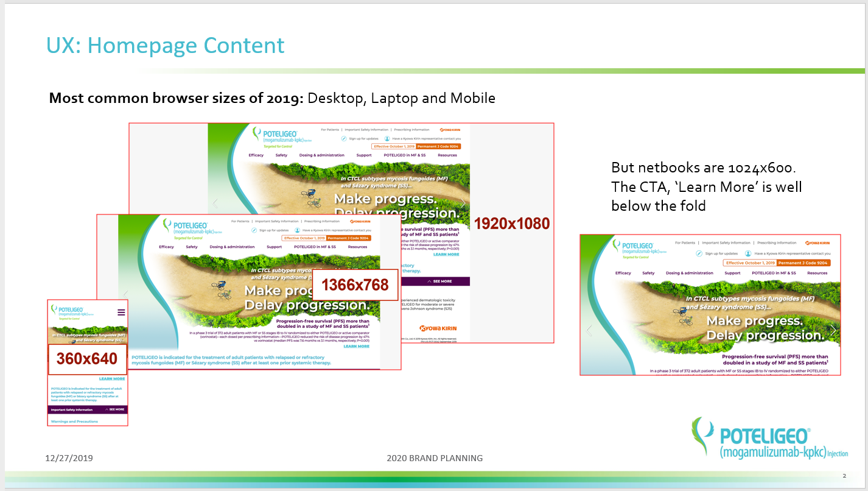Click LEARN MORE link in 1920x1080 screenshot

tap(446, 254)
